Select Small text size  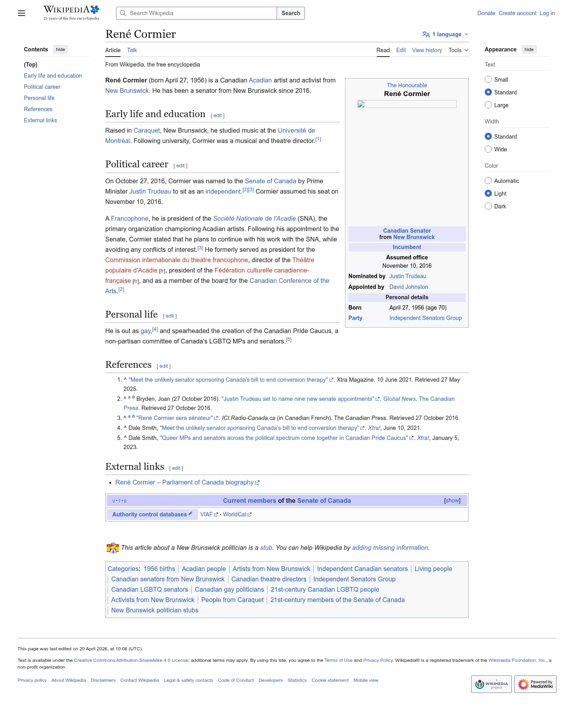click(x=488, y=79)
